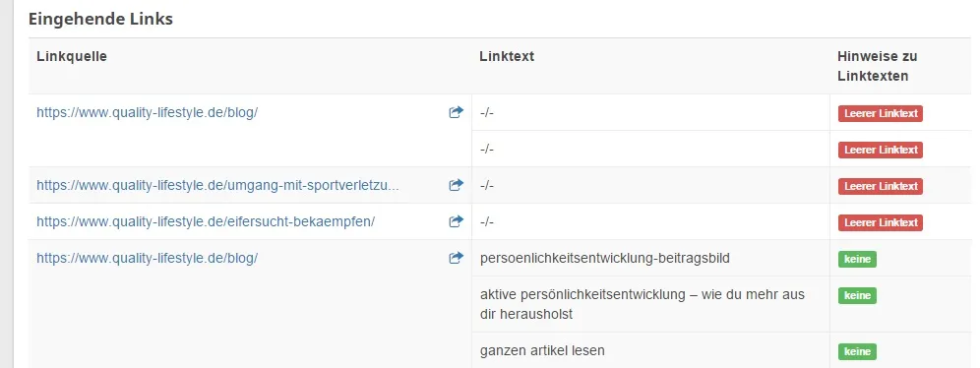The height and width of the screenshot is (368, 980).
Task: Click the Linkquelle column header
Action: click(x=72, y=56)
